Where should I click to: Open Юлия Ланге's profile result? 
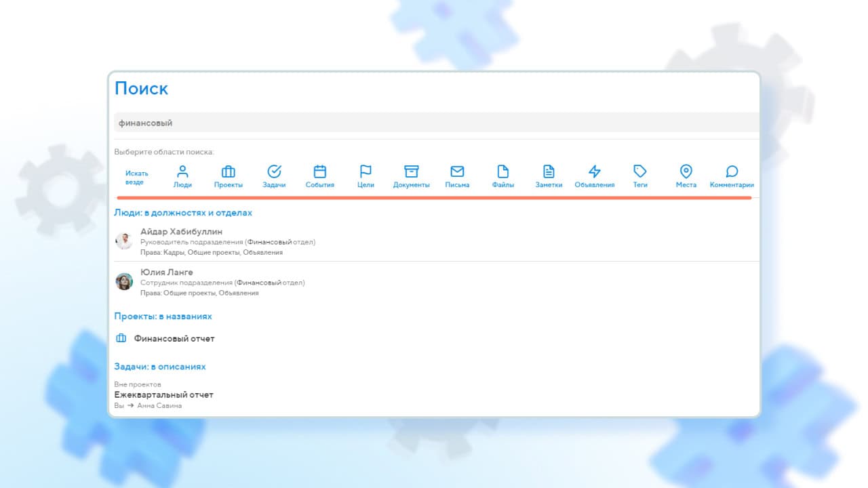(x=166, y=272)
